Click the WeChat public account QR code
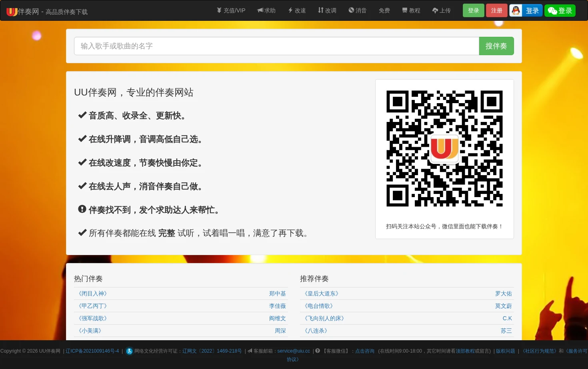The height and width of the screenshot is (369, 588). 444,148
